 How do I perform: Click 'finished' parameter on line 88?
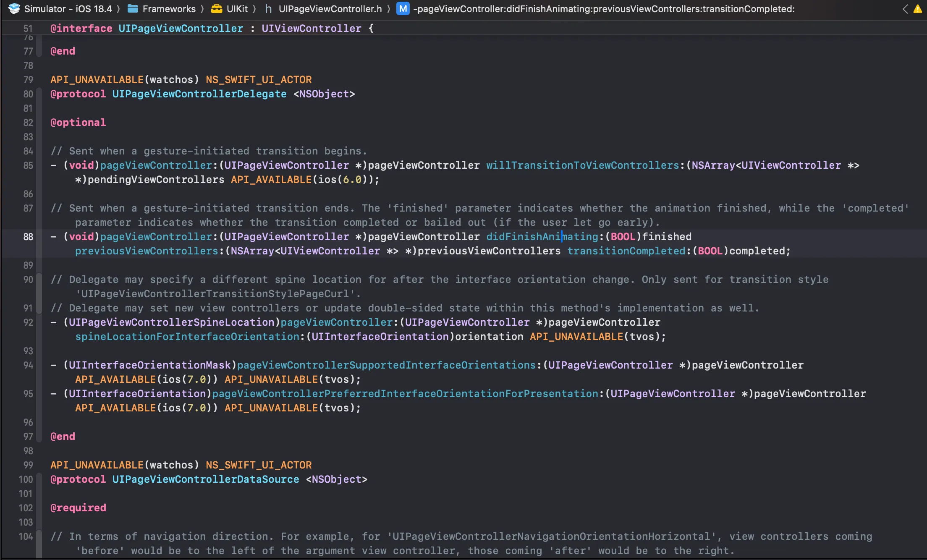[x=667, y=237]
